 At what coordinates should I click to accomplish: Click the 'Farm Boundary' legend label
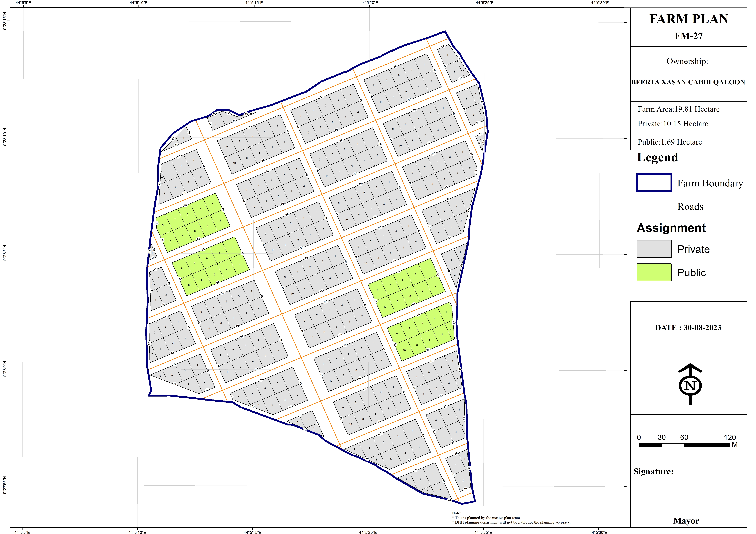point(710,183)
